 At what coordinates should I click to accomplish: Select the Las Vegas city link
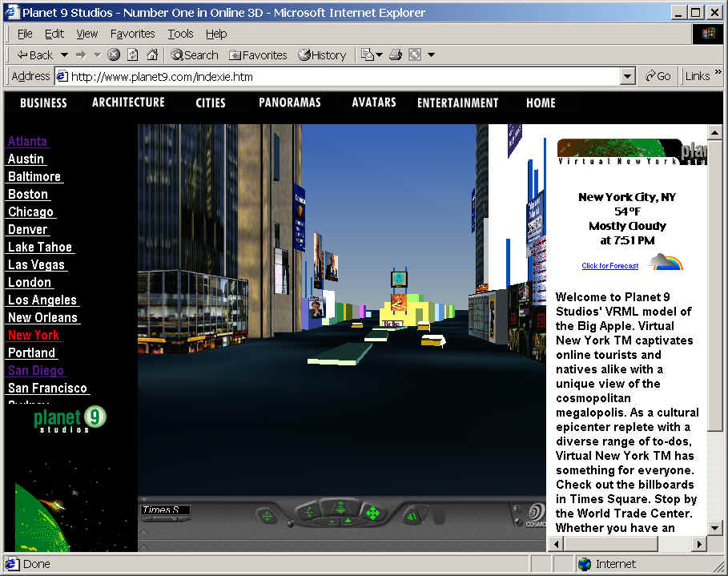[x=36, y=265]
